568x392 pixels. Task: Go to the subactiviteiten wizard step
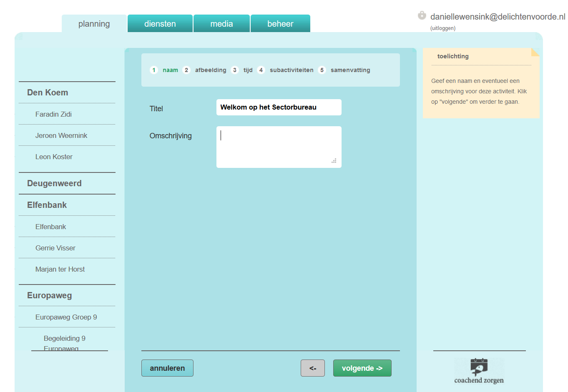pos(292,70)
